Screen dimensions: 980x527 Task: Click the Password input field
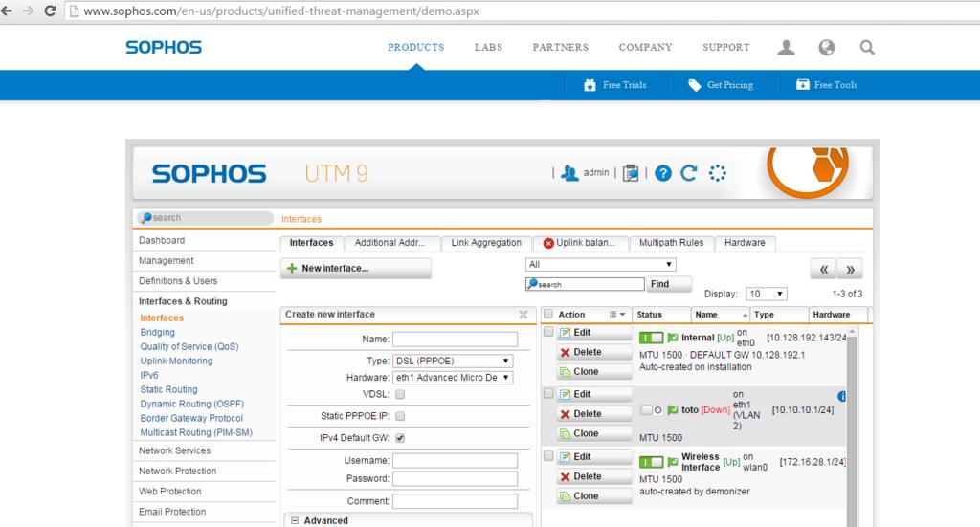(x=455, y=479)
